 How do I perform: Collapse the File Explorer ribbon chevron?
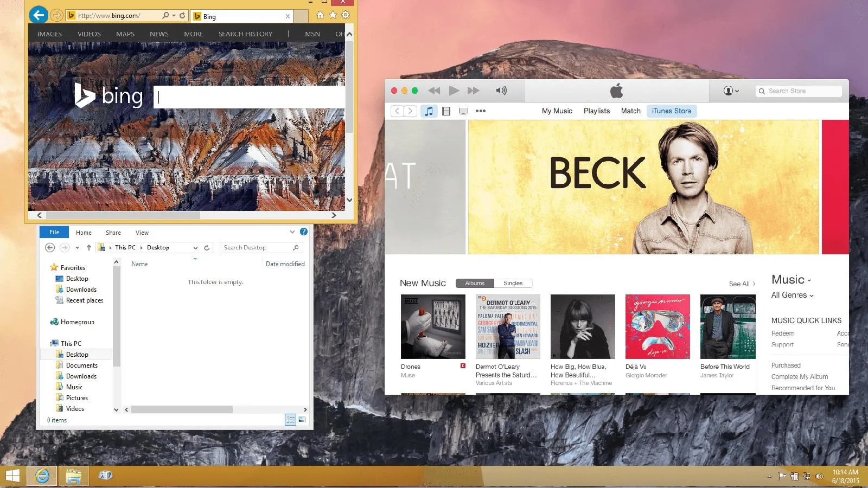click(292, 232)
